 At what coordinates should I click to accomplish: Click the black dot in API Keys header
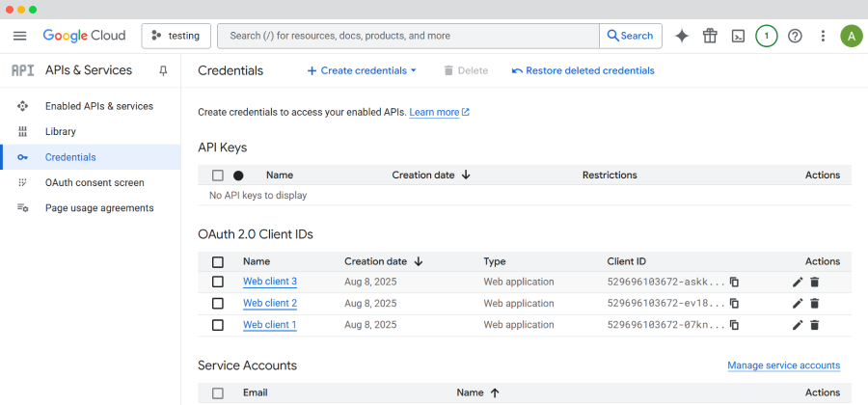tap(238, 175)
